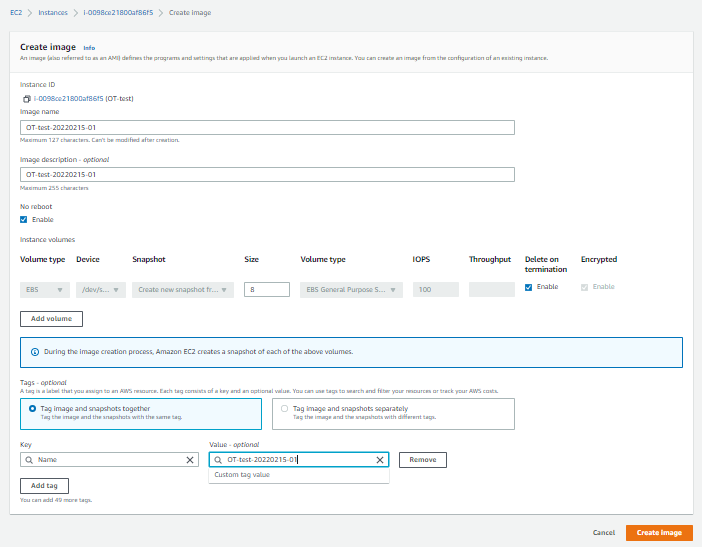Go to Instances breadcrumb
The width and height of the screenshot is (702, 547).
point(53,13)
